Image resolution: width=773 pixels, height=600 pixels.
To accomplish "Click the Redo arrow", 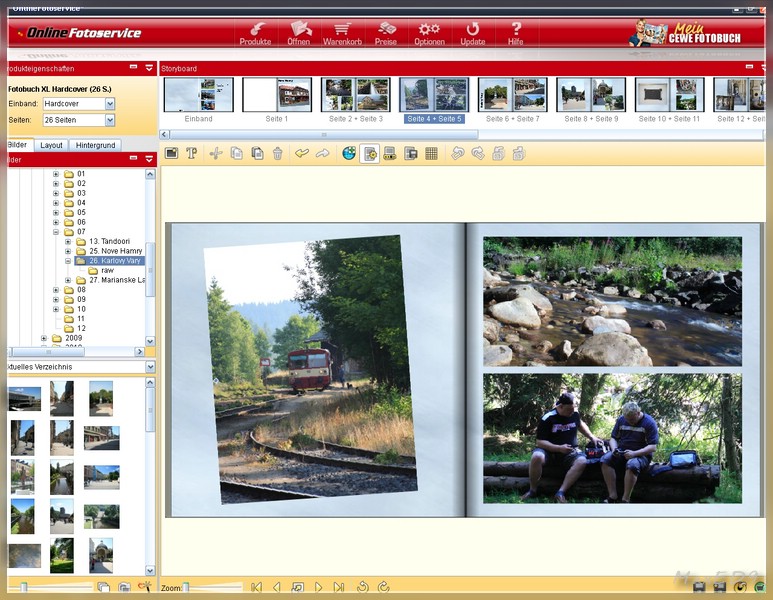I will click(x=322, y=153).
